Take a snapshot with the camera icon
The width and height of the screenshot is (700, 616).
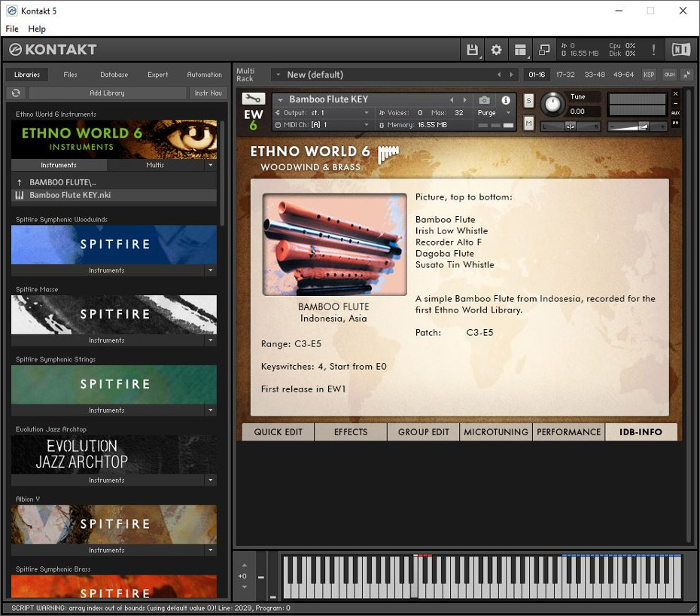485,100
